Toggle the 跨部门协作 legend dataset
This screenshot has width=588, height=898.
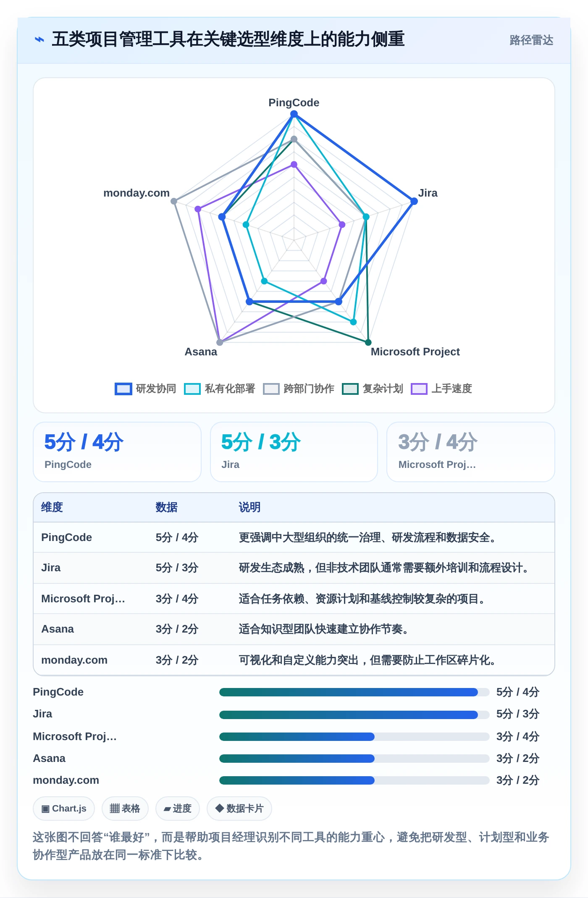coord(299,389)
